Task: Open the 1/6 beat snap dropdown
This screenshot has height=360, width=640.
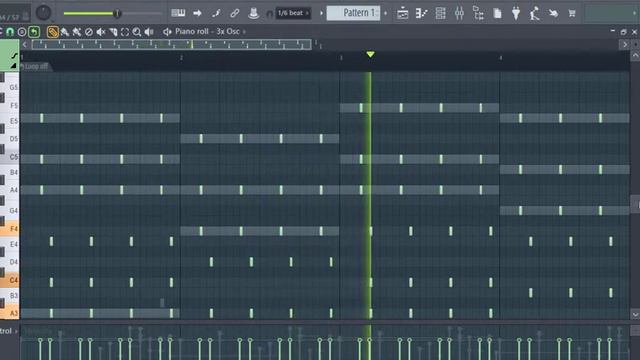Action: (293, 13)
